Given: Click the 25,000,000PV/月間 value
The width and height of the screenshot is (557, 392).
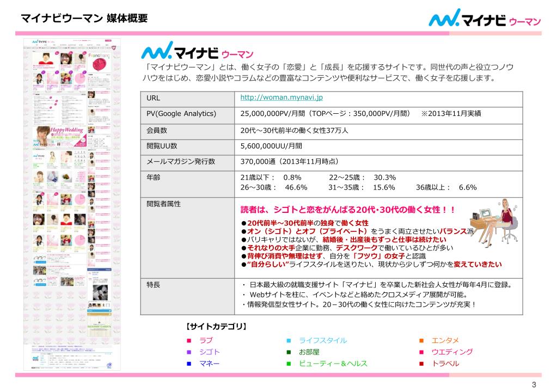Looking at the screenshot, I should (272, 114).
